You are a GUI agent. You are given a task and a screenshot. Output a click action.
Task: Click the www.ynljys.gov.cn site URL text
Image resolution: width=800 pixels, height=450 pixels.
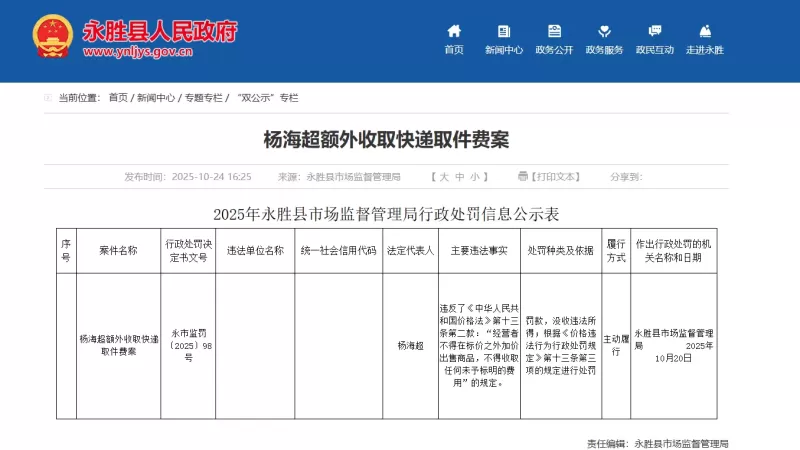pyautogui.click(x=138, y=52)
